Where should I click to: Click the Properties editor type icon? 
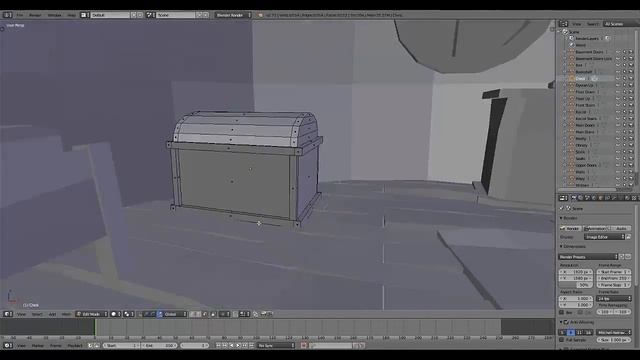[564, 198]
